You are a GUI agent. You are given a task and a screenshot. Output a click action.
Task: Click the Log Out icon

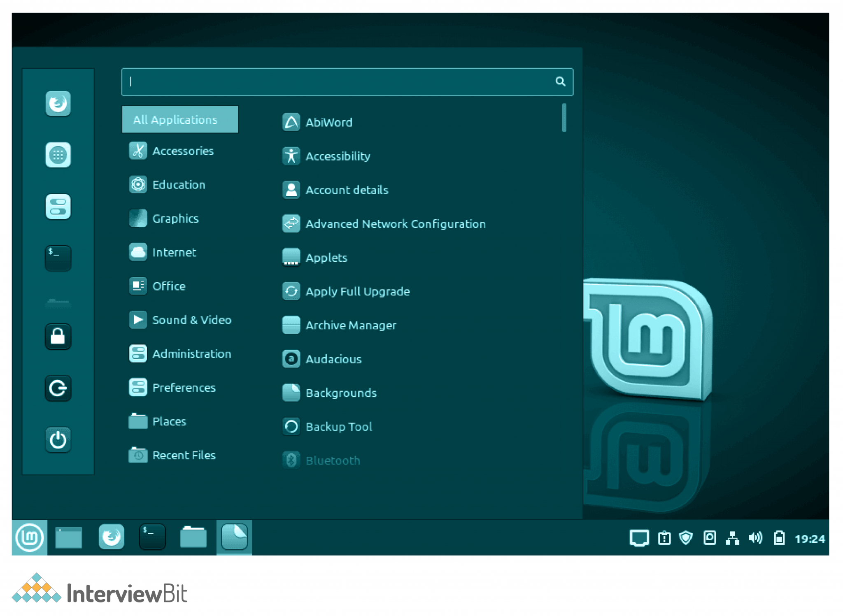coord(58,388)
